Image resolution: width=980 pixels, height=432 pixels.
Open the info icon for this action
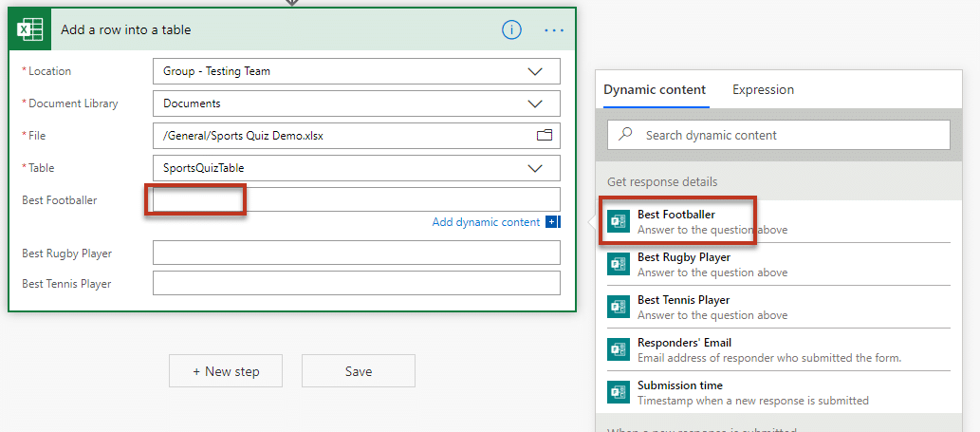(x=511, y=29)
